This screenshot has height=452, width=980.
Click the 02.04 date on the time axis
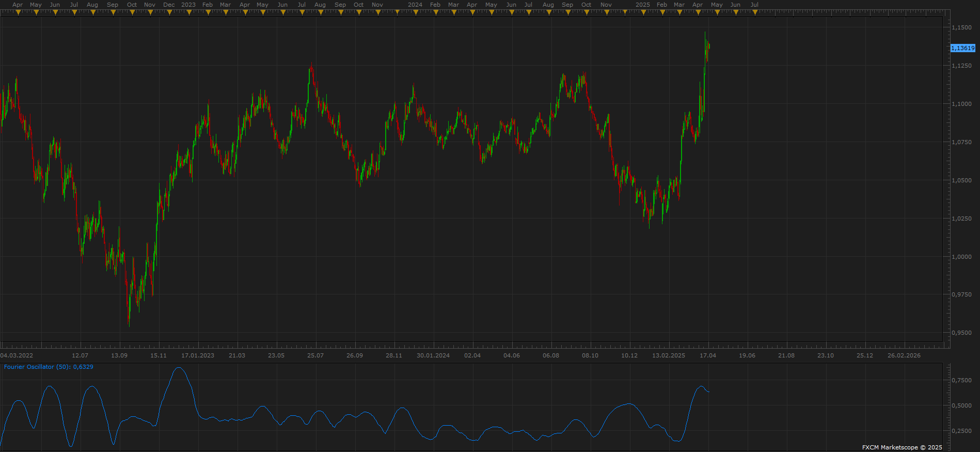472,355
